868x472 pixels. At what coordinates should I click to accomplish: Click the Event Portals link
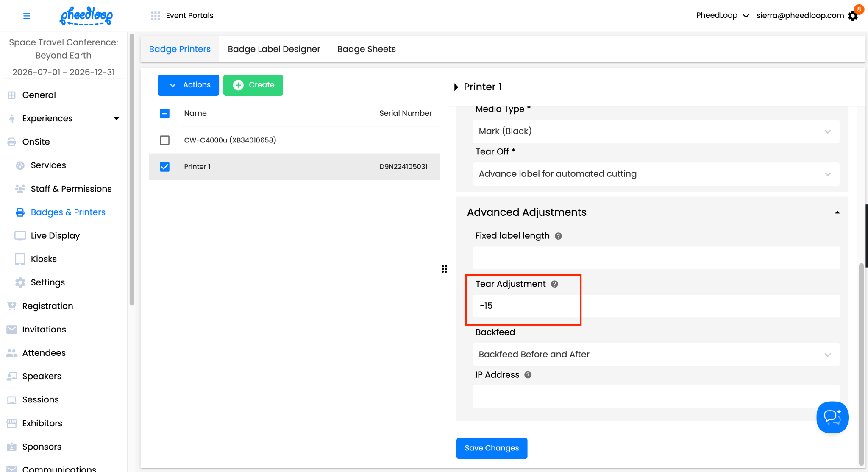(x=190, y=16)
